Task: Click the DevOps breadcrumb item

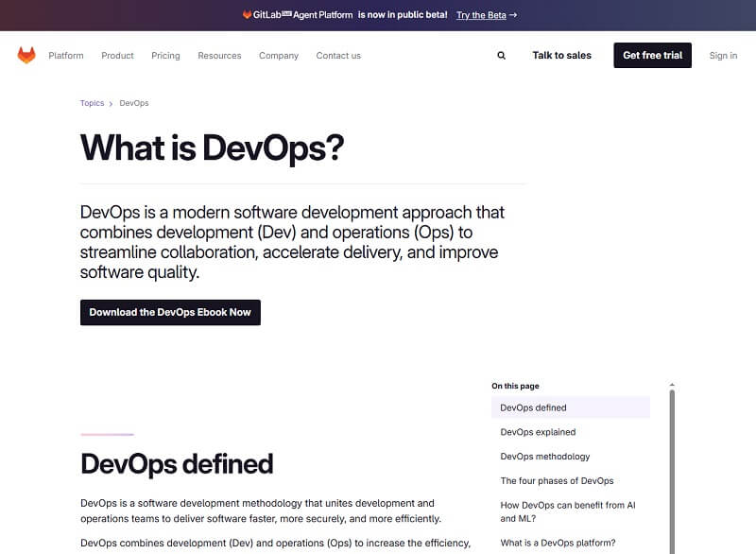Action: [x=134, y=103]
